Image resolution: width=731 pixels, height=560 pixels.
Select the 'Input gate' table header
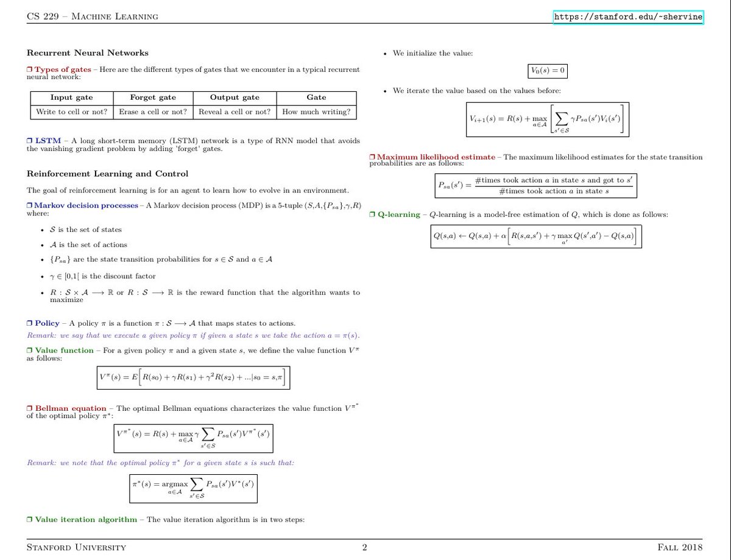[72, 97]
